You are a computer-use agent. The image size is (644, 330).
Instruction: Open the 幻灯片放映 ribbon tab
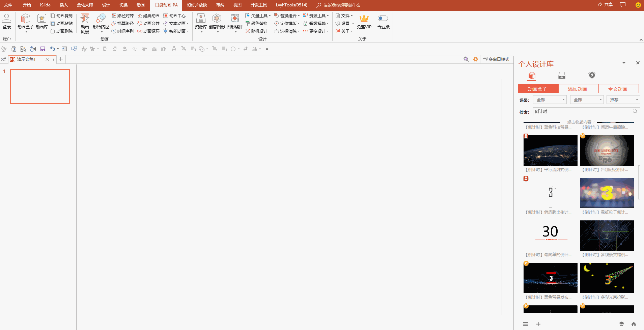click(x=197, y=5)
